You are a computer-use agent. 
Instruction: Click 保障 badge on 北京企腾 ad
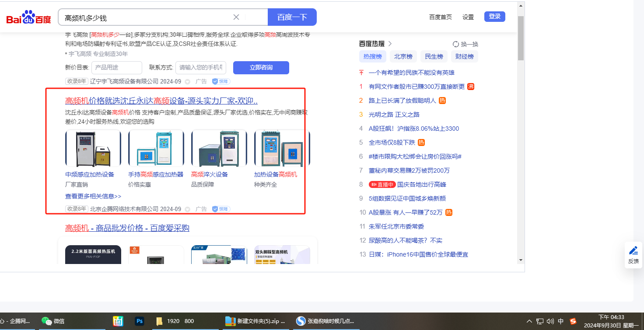(221, 209)
